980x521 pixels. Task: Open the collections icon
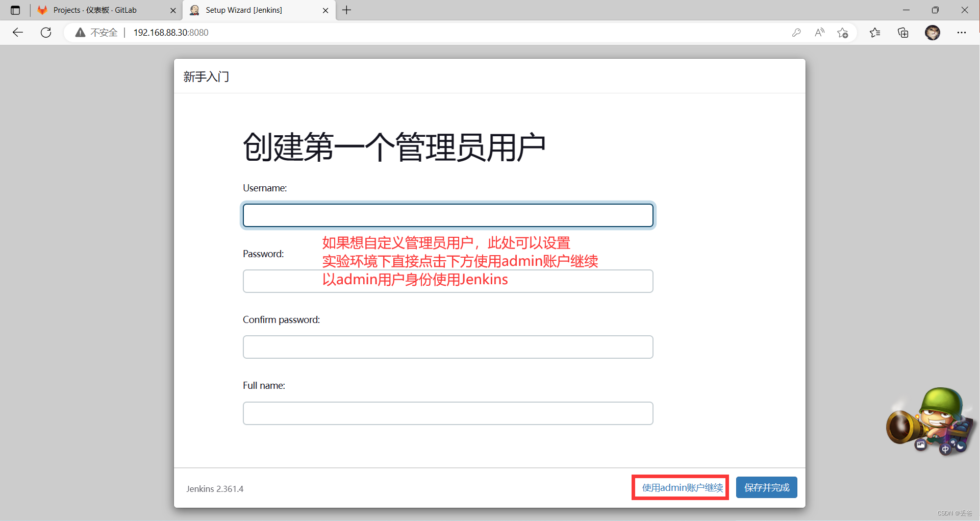tap(903, 33)
